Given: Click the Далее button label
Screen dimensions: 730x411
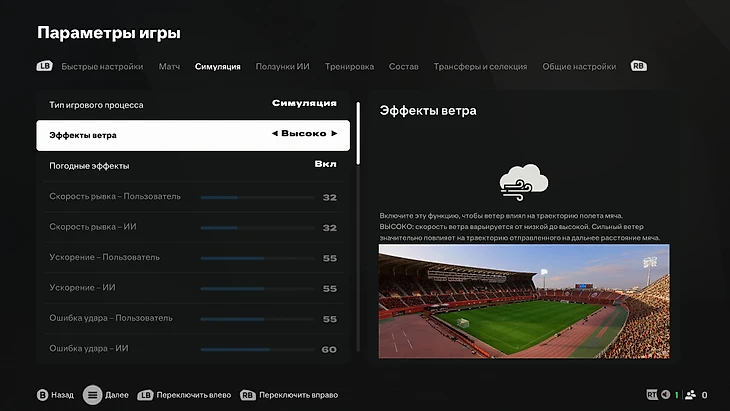Looking at the screenshot, I should pyautogui.click(x=117, y=395).
